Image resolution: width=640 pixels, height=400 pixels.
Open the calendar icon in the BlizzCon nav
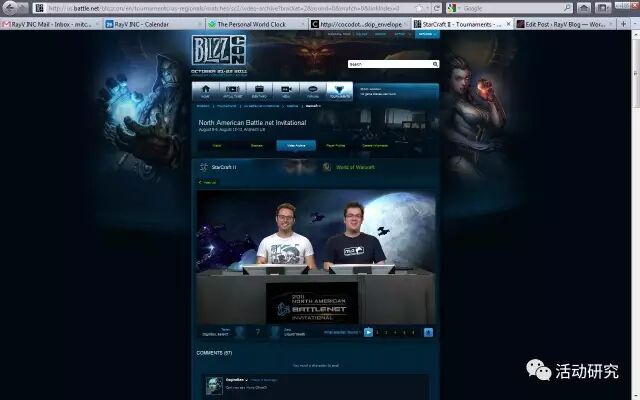pos(259,91)
